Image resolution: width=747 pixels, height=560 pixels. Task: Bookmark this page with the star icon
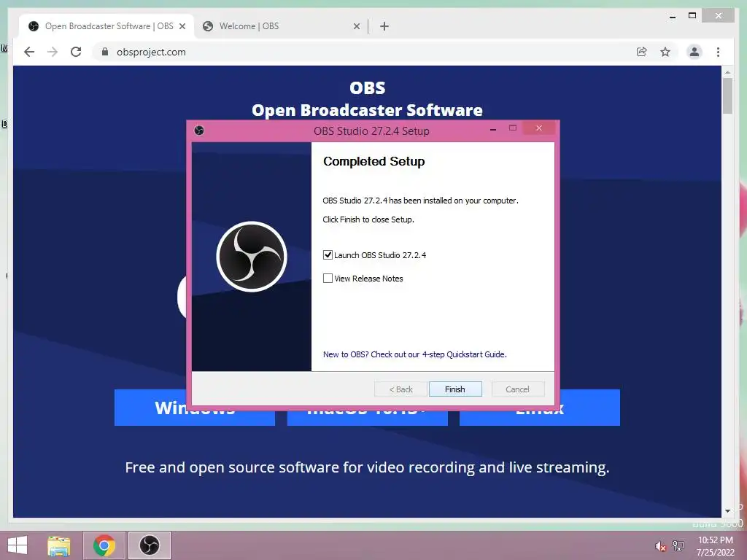pos(665,52)
